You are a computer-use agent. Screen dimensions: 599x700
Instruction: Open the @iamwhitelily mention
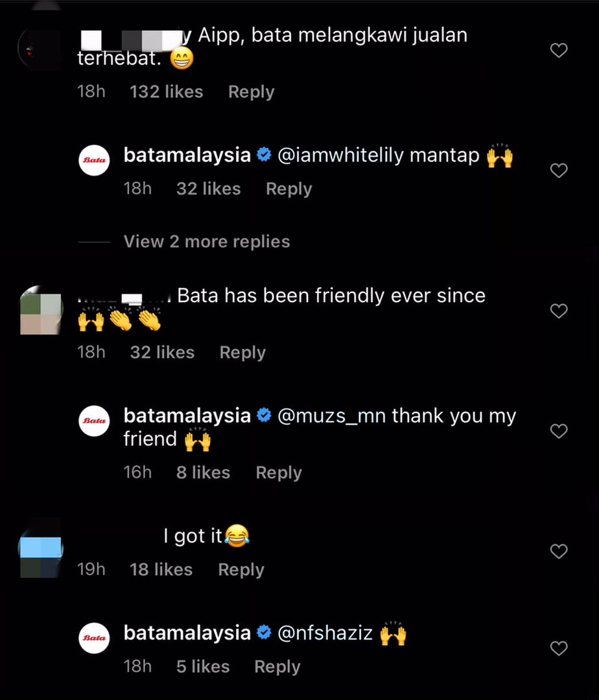(x=378, y=156)
